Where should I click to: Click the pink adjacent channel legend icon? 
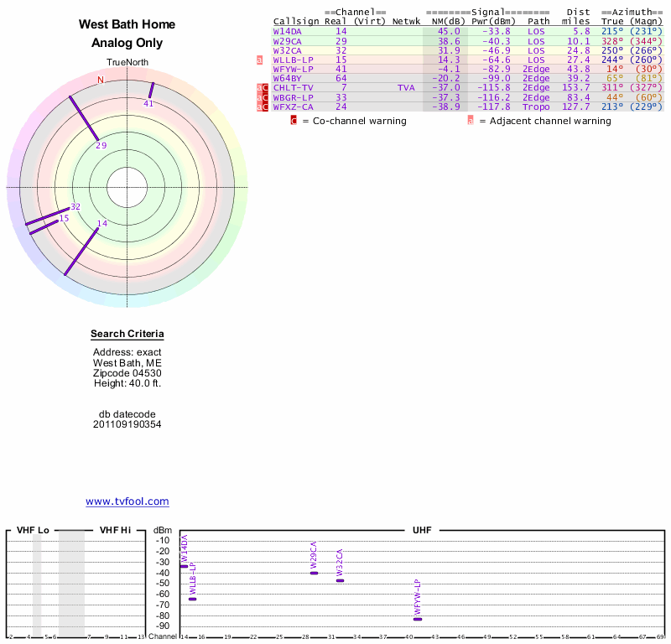pyautogui.click(x=471, y=121)
